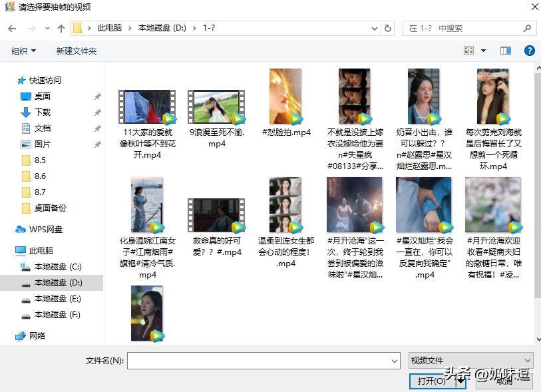Select video 救命真的好可爱？？#.mp4
Viewport: 541px width, 392px height.
point(217,227)
